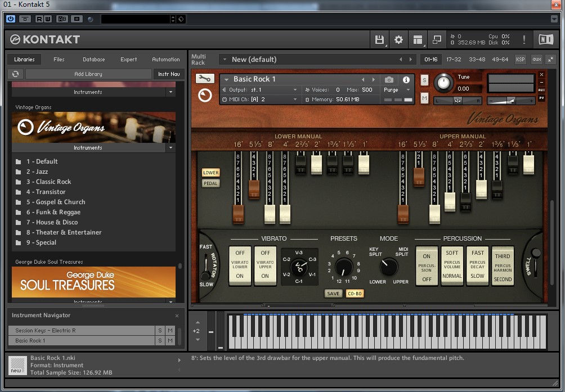This screenshot has width=565, height=392.
Task: Click the Add Library button
Action: 88,74
